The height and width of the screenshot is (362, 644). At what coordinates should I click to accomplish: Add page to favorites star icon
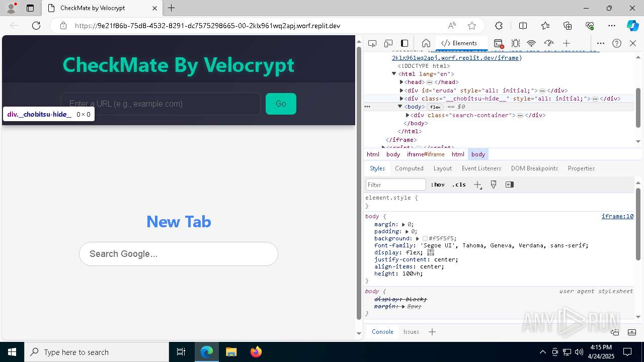(472, 26)
